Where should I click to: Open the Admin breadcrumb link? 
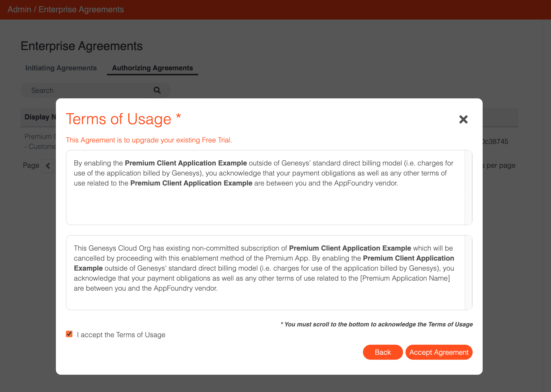(19, 10)
